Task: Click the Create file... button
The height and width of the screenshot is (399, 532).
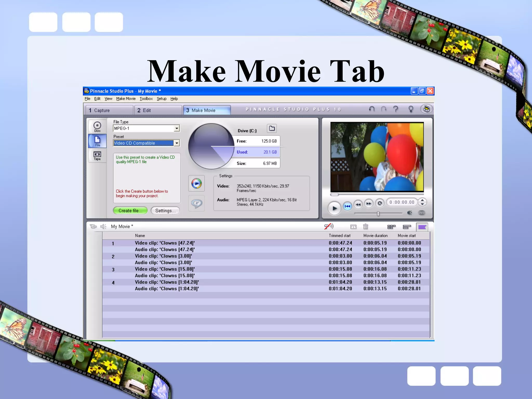Action: [x=130, y=211]
